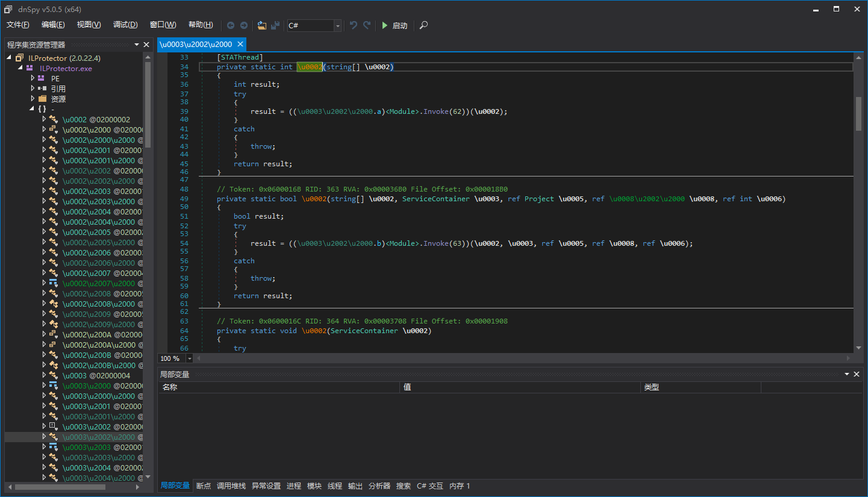Collapse the ILProtector.exe tree node
The height and width of the screenshot is (497, 868).
(x=21, y=68)
